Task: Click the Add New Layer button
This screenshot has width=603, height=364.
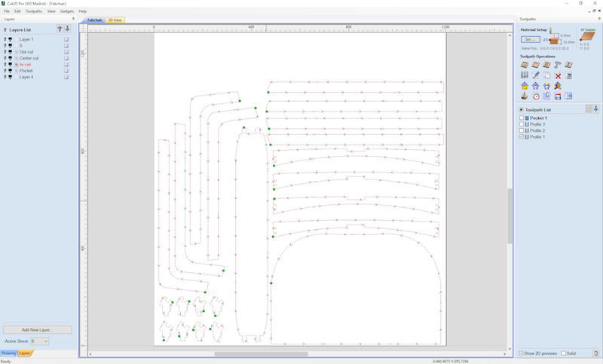Action: [x=37, y=330]
